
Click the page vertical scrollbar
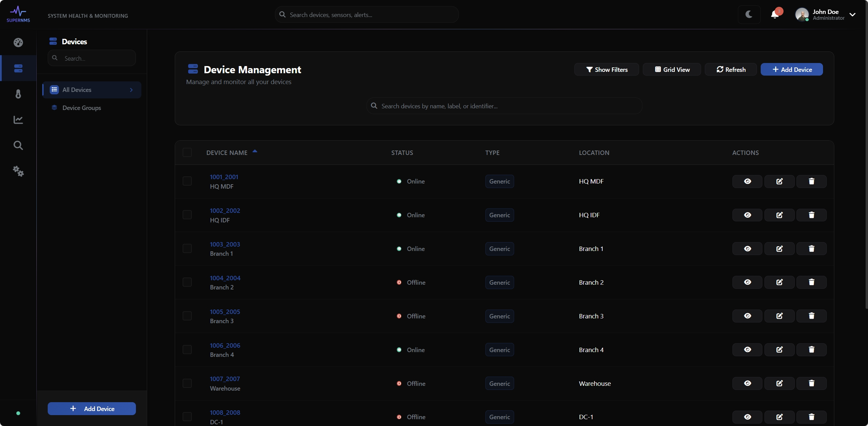click(x=866, y=154)
